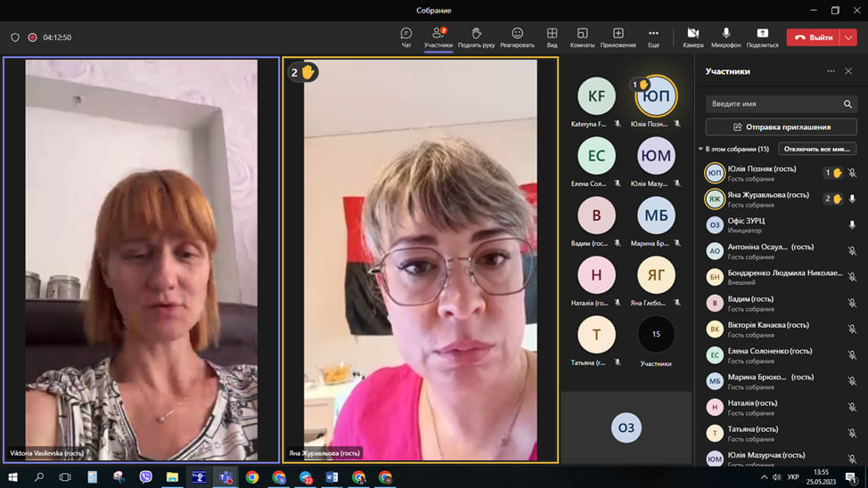This screenshot has height=488, width=868.
Task: Open Word from the taskbar
Action: click(332, 477)
